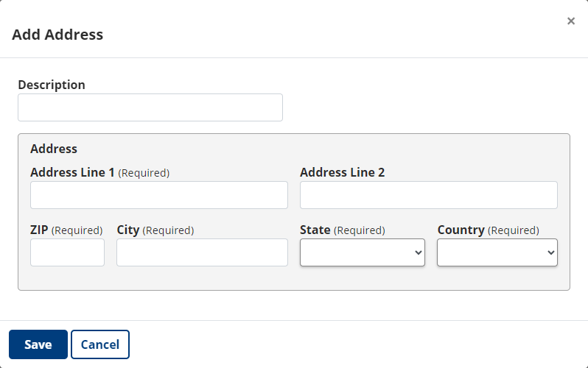Save the new address
This screenshot has height=368, width=588.
38,344
